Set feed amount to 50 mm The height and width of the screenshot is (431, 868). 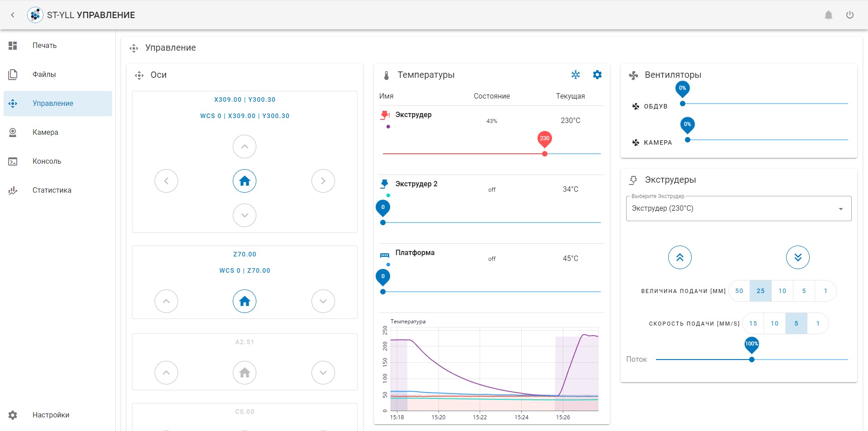[x=739, y=291]
